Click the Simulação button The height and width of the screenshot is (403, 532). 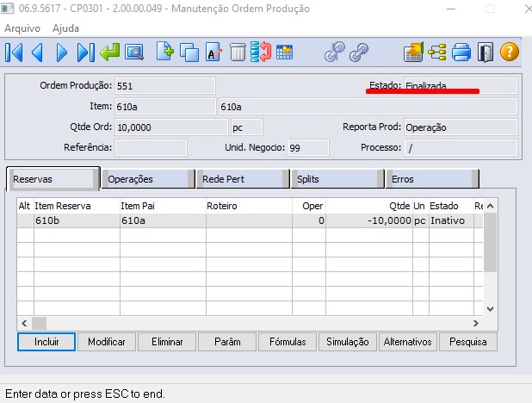(x=348, y=342)
